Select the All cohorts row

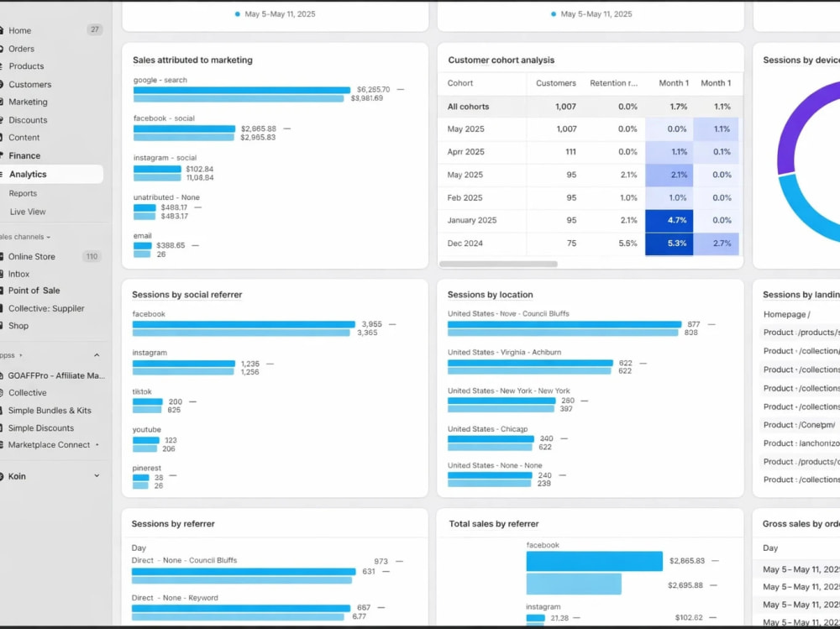tap(590, 107)
